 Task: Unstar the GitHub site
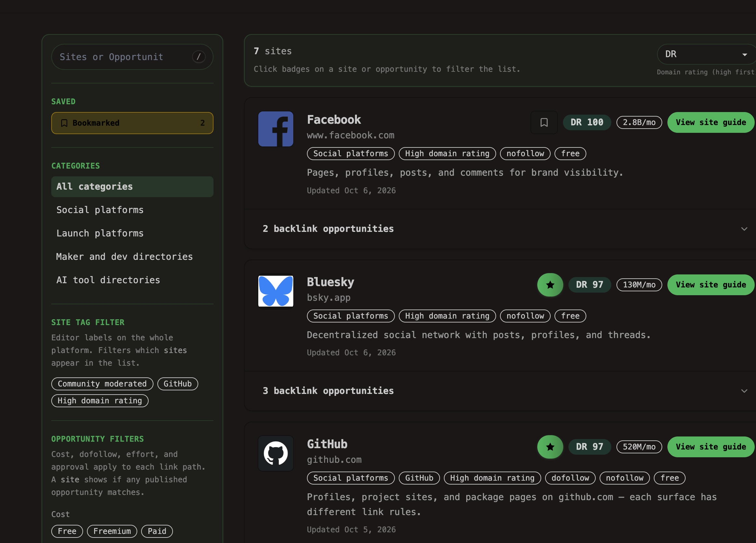click(550, 447)
